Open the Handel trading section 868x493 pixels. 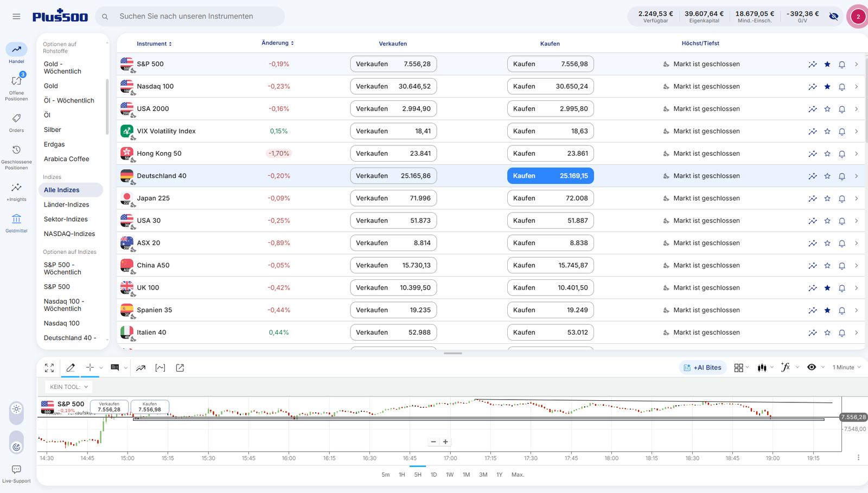click(x=16, y=53)
